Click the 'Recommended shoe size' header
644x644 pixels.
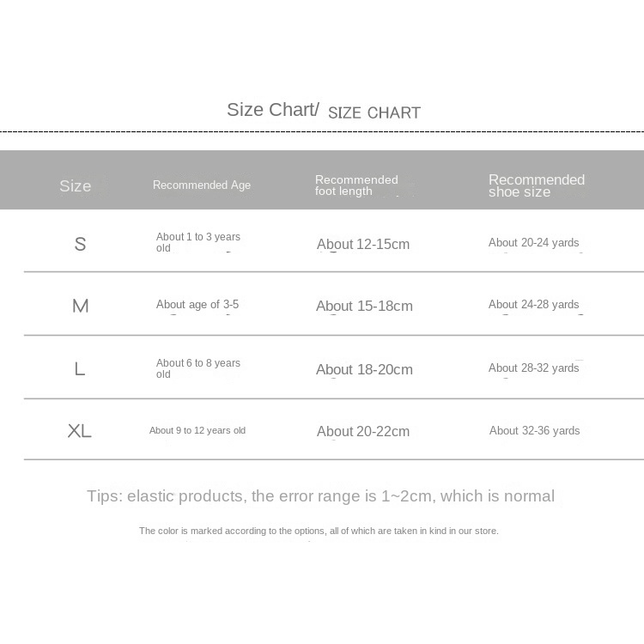(x=537, y=185)
